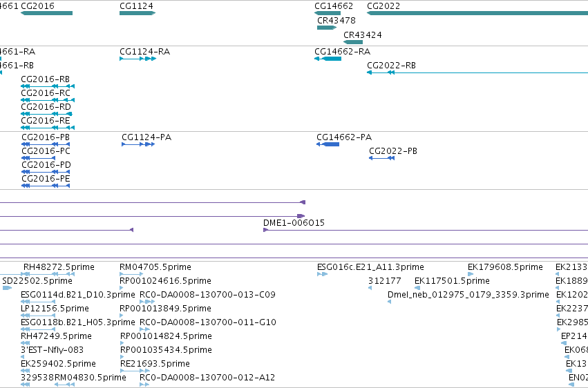Click protein CG1124-PA label
The image size is (588, 388).
[146, 137]
